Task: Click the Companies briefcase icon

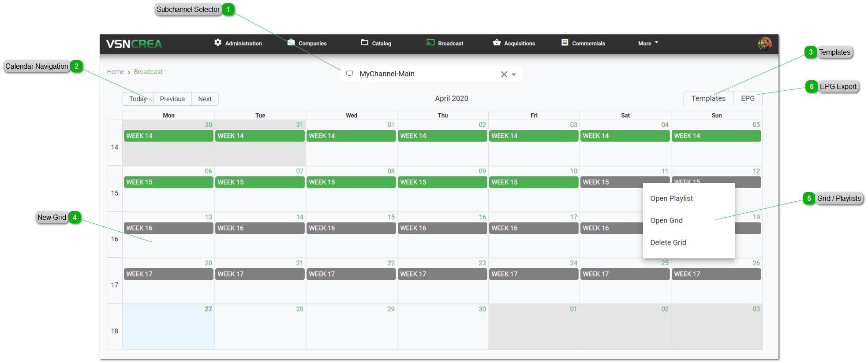Action: (x=291, y=42)
